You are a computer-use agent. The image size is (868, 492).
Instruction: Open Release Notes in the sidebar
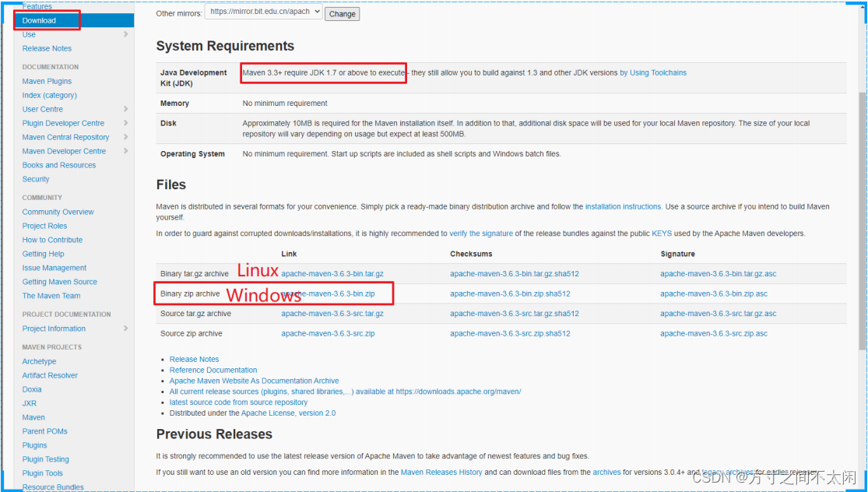47,48
